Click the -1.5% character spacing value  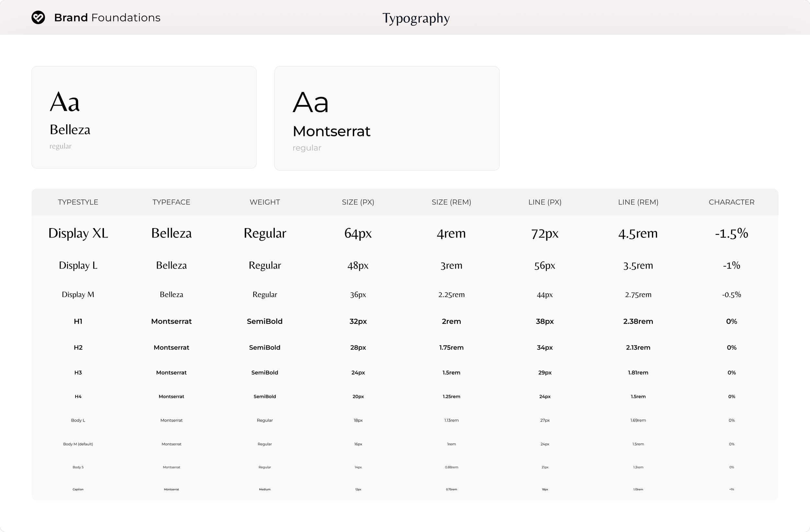[731, 234]
